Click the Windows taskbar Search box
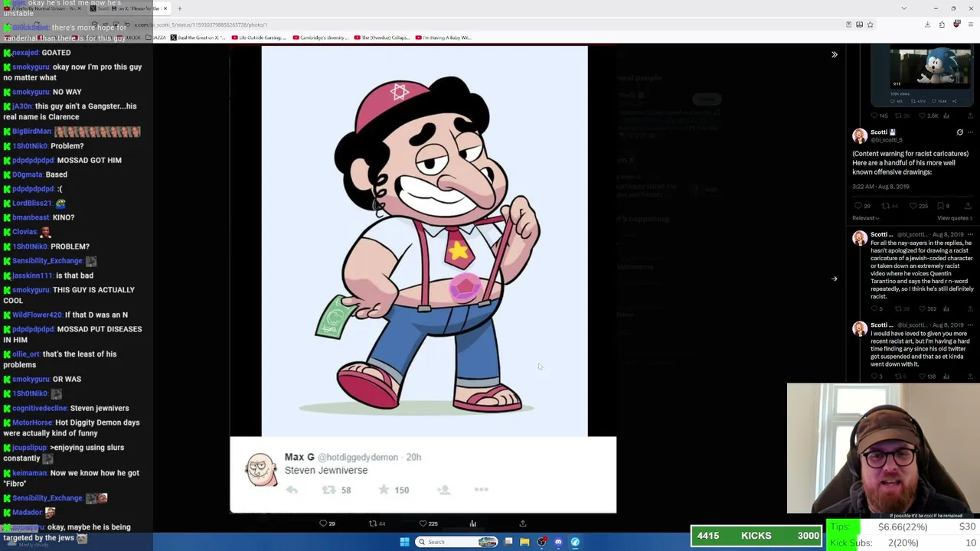The width and height of the screenshot is (980, 551). coord(457,542)
